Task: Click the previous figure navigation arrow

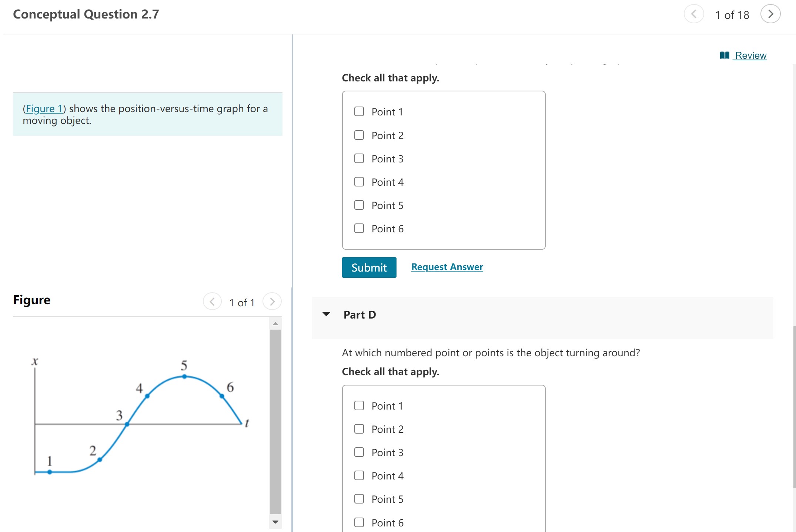Action: click(212, 302)
